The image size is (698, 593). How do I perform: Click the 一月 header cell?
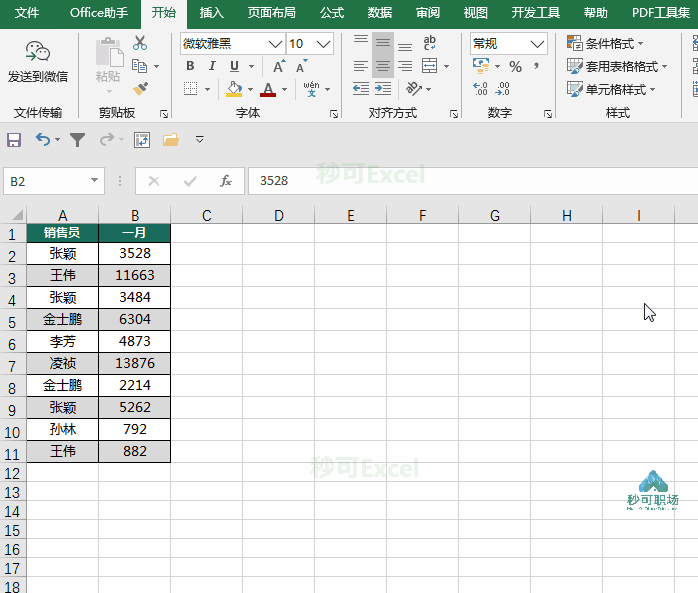134,233
